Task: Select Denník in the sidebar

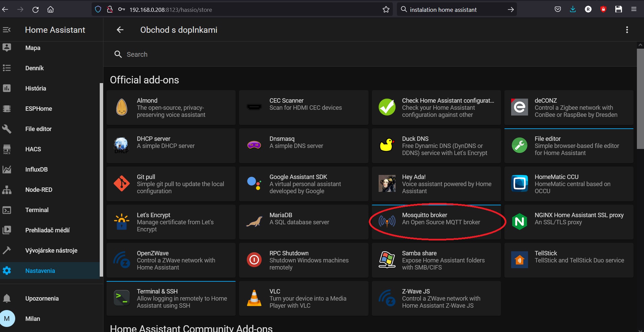Action: tap(50, 68)
